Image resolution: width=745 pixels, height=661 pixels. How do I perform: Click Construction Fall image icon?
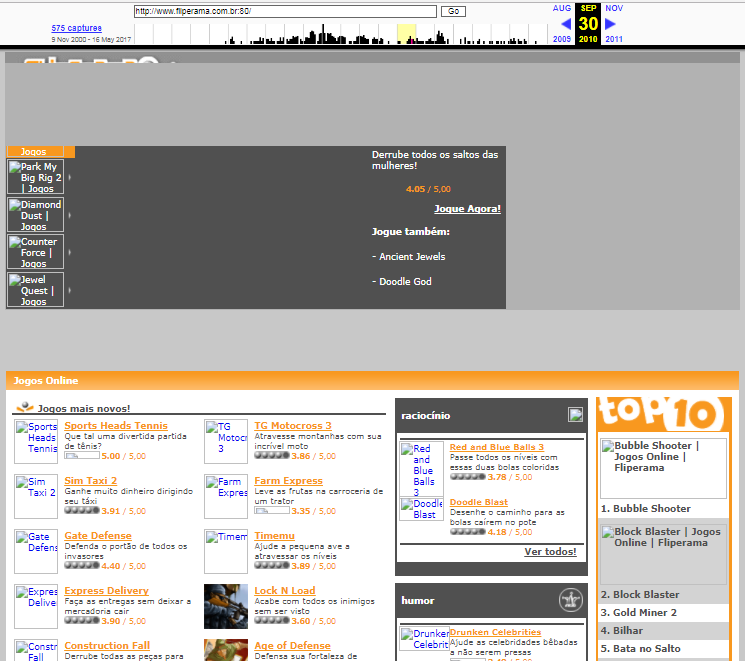point(36,650)
